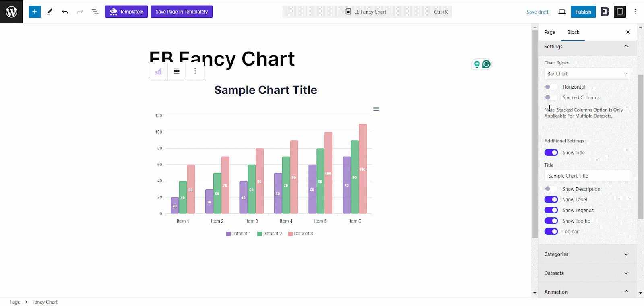Collapse the Animation section
Screen dimensions: 644x306
pyautogui.click(x=587, y=291)
